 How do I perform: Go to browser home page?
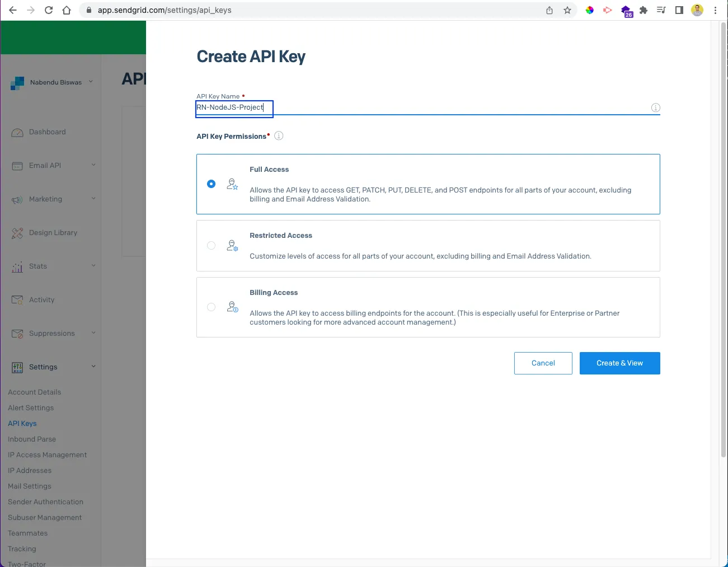[67, 10]
